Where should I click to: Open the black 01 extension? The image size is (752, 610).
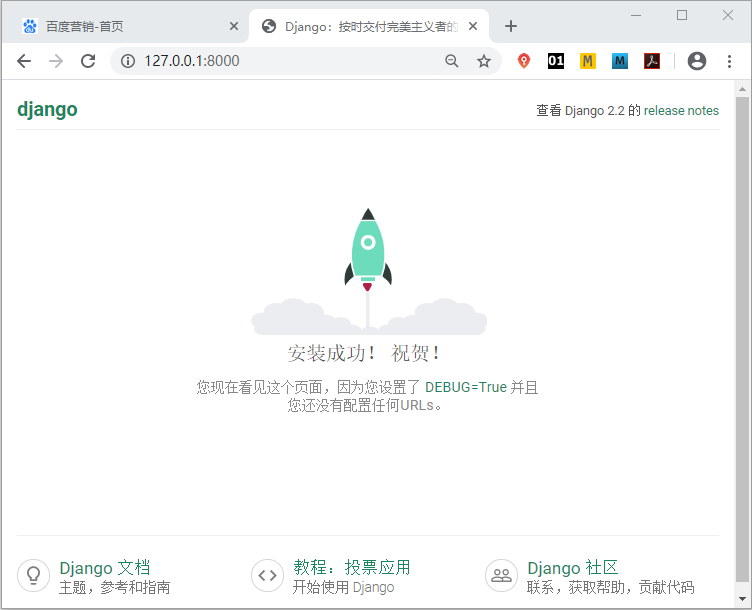click(x=556, y=61)
